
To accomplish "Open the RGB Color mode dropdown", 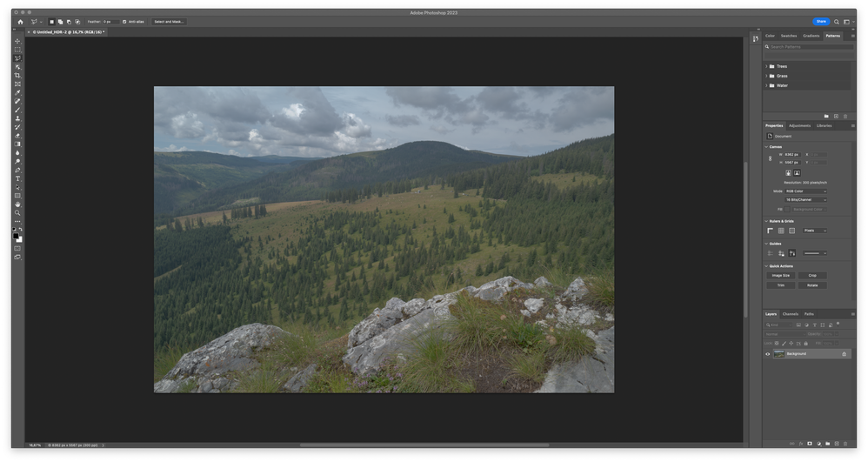I will coord(806,191).
